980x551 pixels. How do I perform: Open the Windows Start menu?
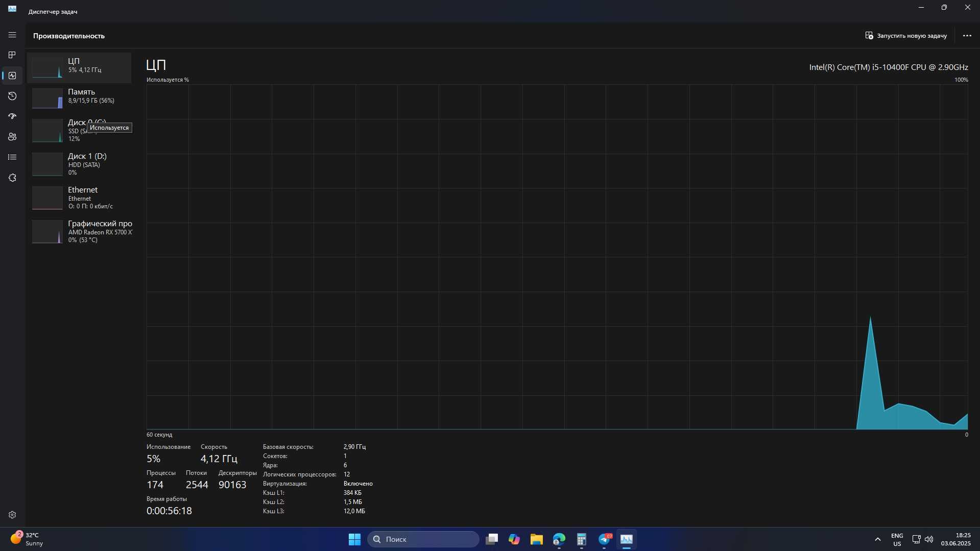(354, 539)
